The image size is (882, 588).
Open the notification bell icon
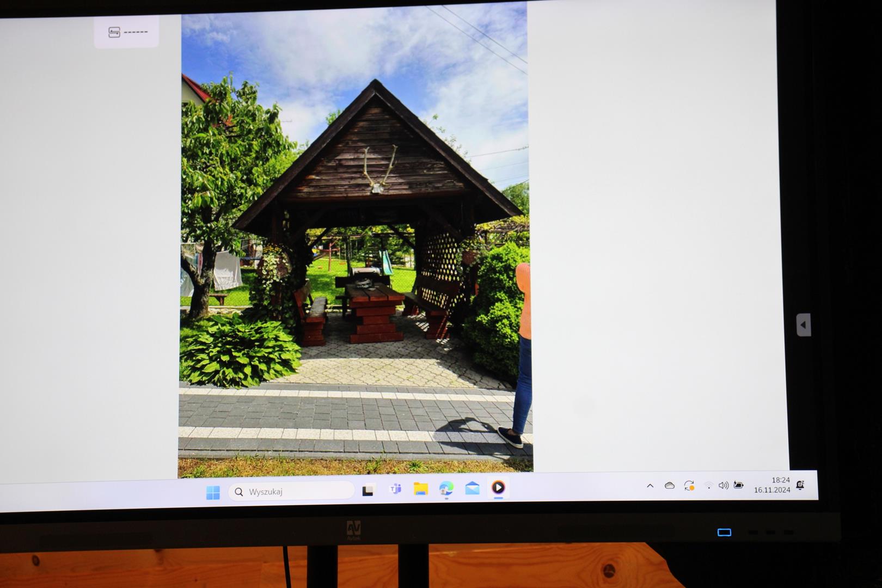800,485
